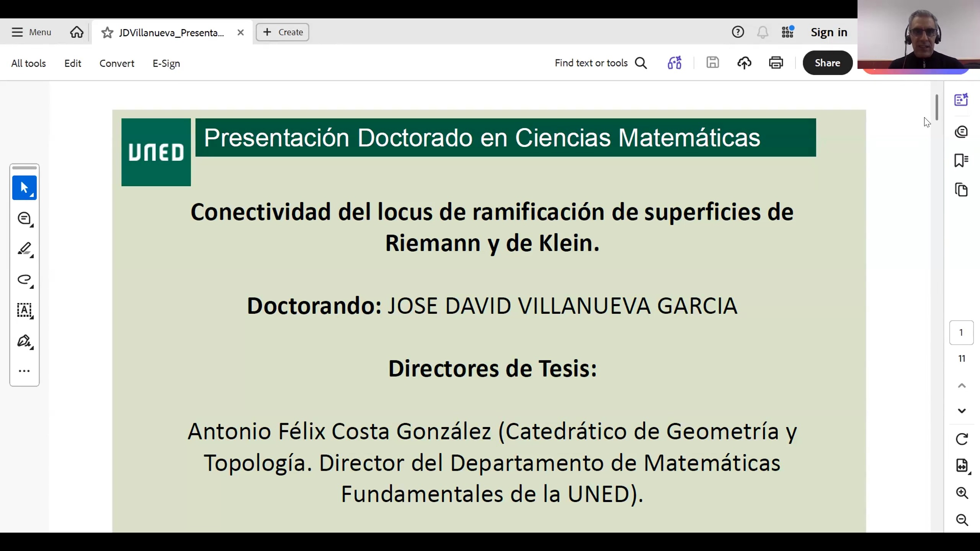The height and width of the screenshot is (551, 980).
Task: Select the text box selection tool
Action: pyautogui.click(x=24, y=310)
